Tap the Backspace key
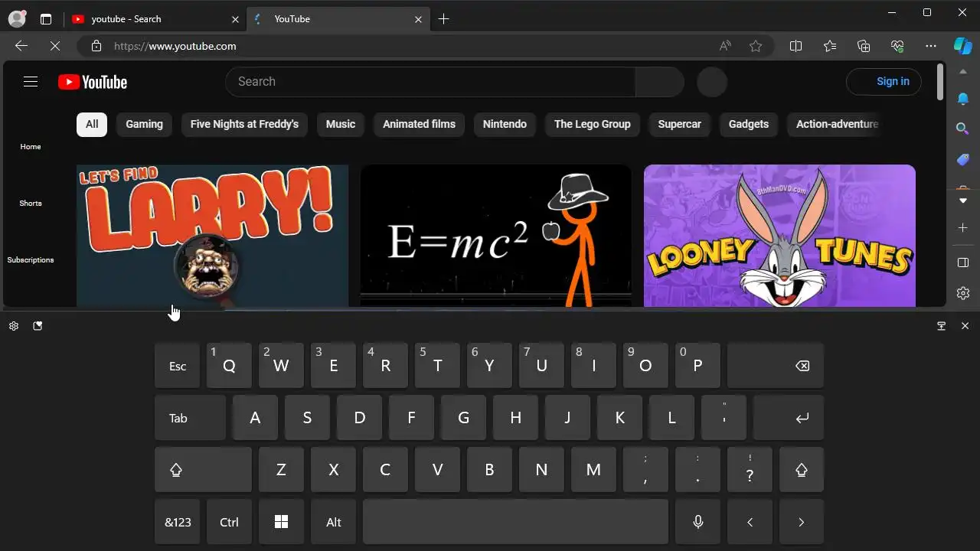Viewport: 980px width, 551px height. click(776, 366)
